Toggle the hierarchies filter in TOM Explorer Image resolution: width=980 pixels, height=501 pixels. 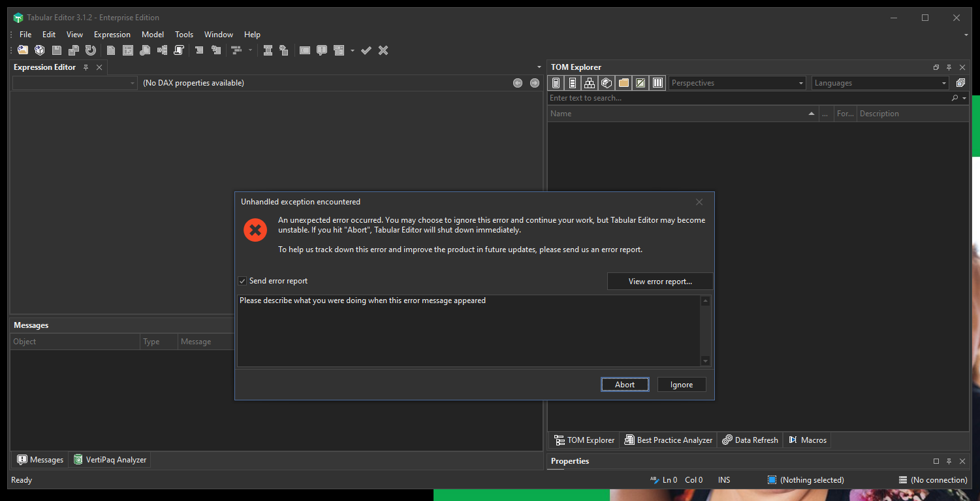click(590, 83)
